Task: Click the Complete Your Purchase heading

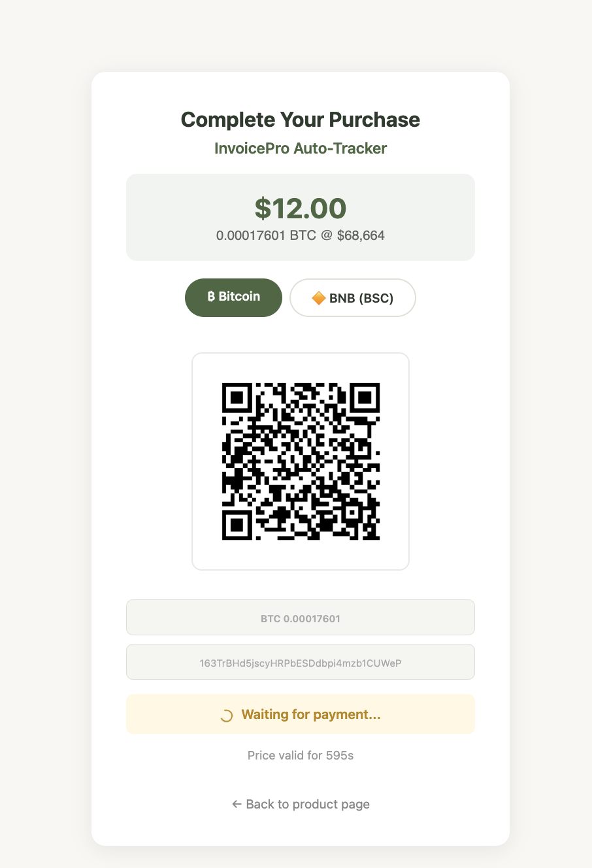Action: pyautogui.click(x=301, y=120)
